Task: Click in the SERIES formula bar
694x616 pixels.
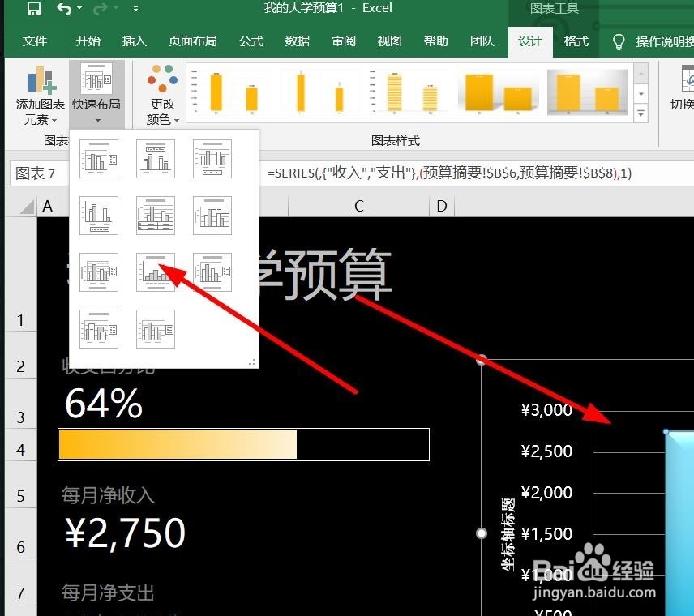Action: coord(478,173)
